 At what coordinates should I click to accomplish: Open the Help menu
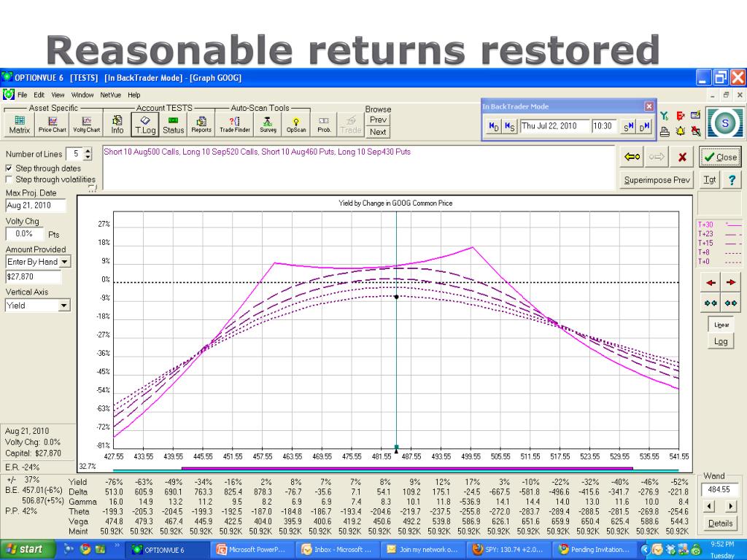point(134,95)
